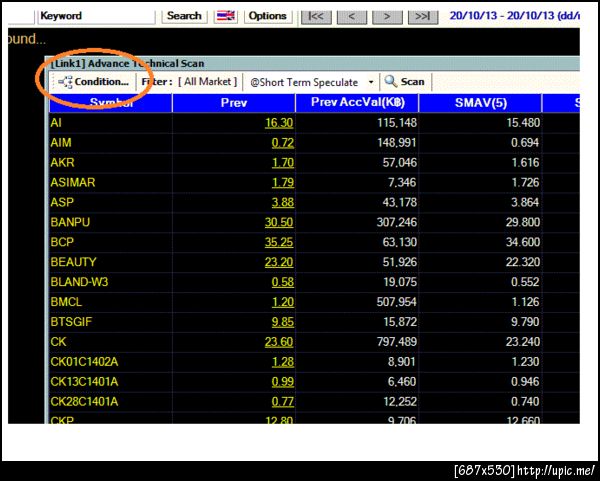The width and height of the screenshot is (600, 481).
Task: Open the 9.85 price link for BTSGIF
Action: pos(283,322)
